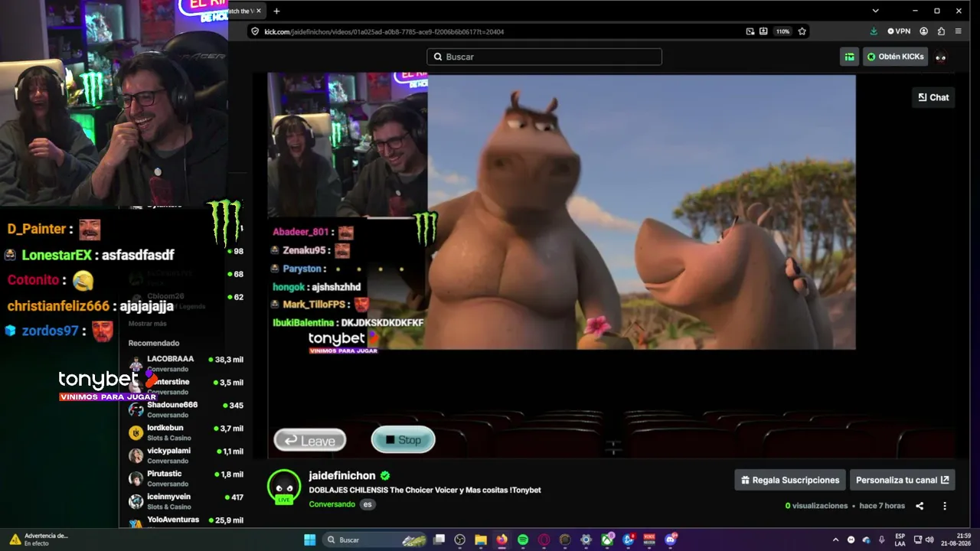Click the jaidefinichon LIVE avatar

click(x=284, y=487)
